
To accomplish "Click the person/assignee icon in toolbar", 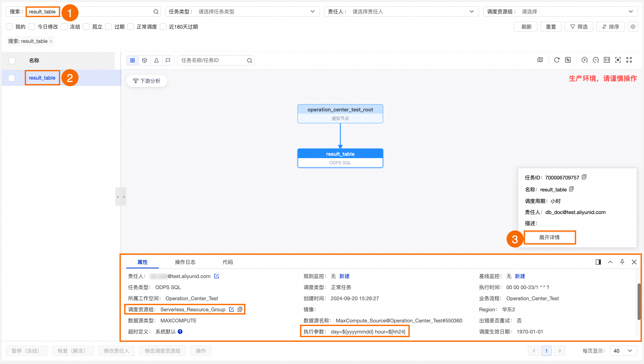I will [157, 60].
